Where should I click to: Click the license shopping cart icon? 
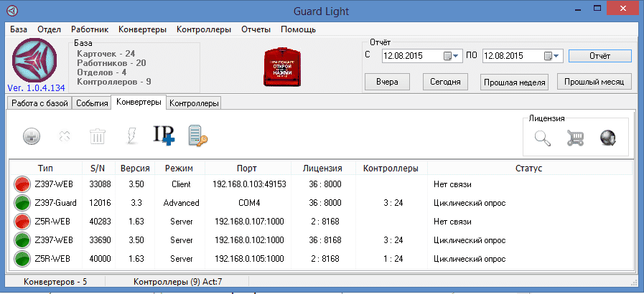[574, 138]
